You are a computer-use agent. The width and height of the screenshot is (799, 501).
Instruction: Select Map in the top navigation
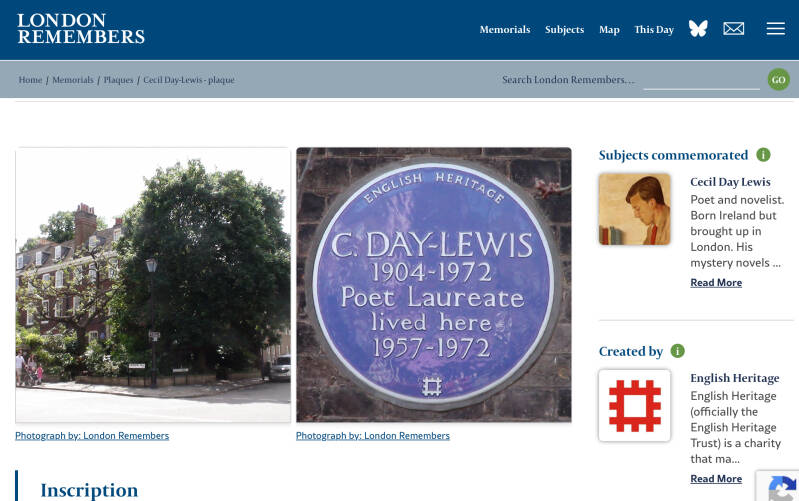pos(609,30)
